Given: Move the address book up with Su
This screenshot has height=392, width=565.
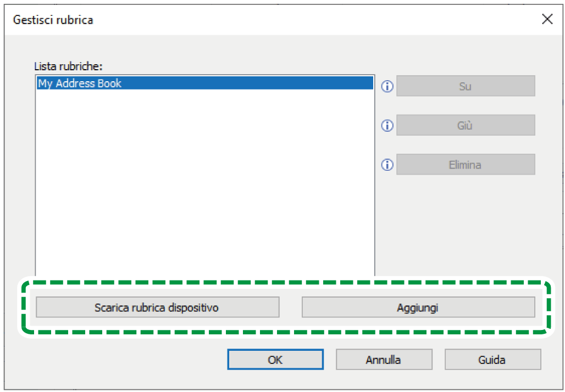Looking at the screenshot, I should (x=466, y=86).
